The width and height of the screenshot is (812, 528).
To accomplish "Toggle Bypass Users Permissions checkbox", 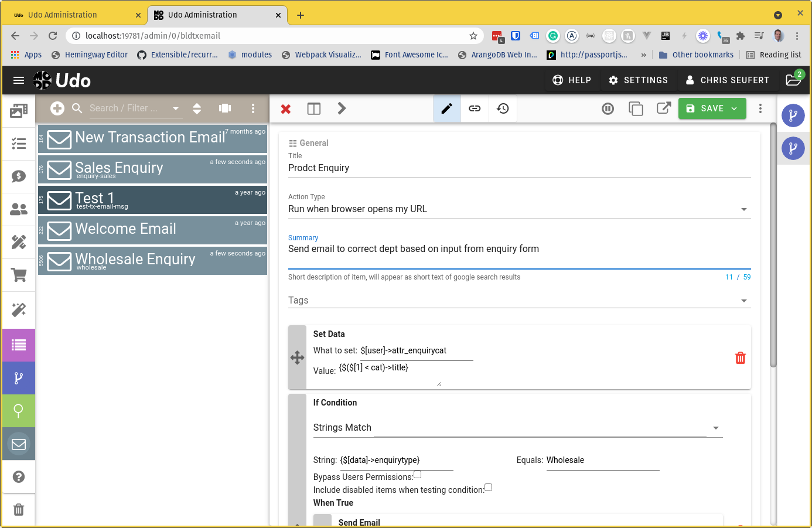I will [x=417, y=475].
